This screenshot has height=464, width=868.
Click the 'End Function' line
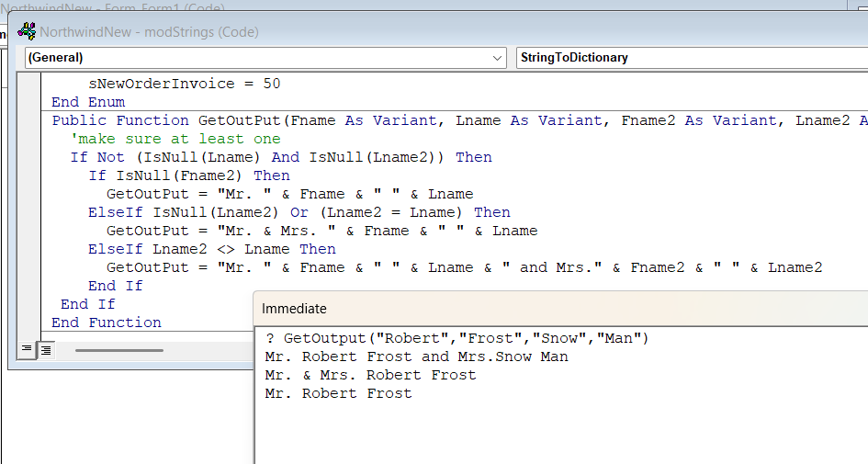(x=107, y=323)
